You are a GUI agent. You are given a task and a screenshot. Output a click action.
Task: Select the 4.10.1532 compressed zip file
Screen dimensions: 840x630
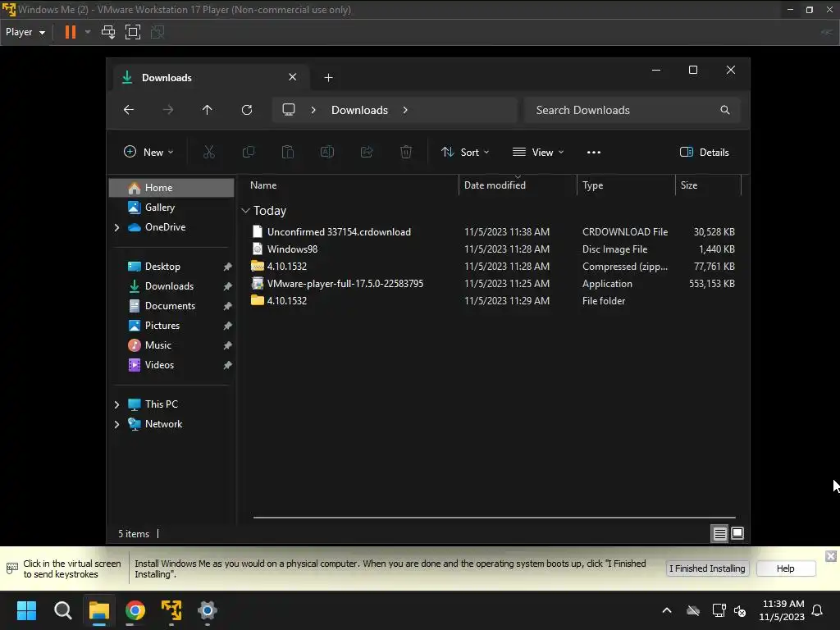tap(492, 267)
